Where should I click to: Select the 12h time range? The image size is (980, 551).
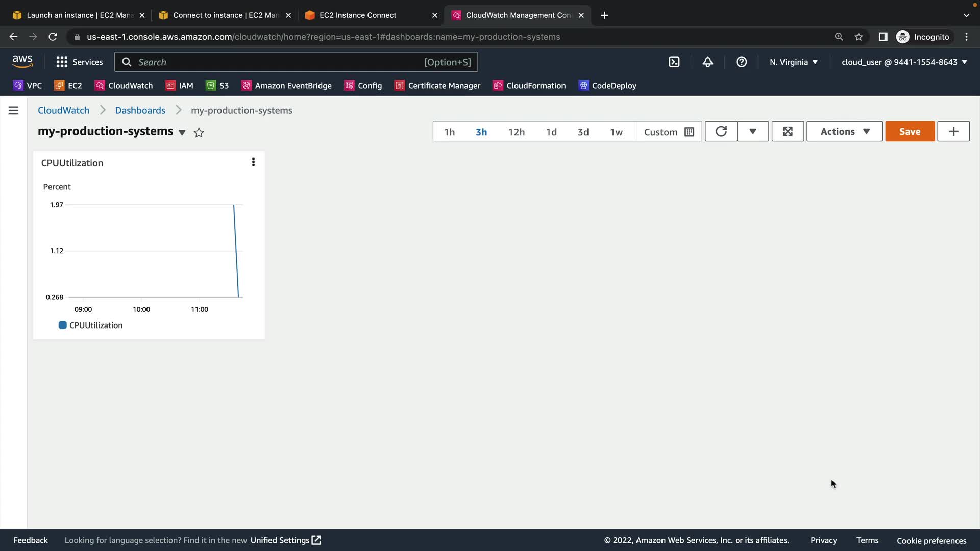click(x=516, y=132)
